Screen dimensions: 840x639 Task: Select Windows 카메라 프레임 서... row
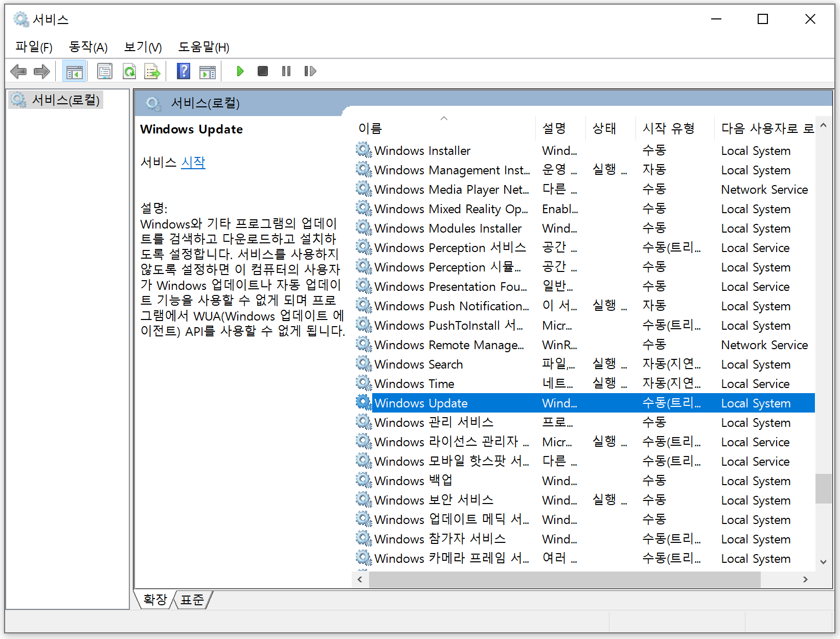tap(584, 558)
